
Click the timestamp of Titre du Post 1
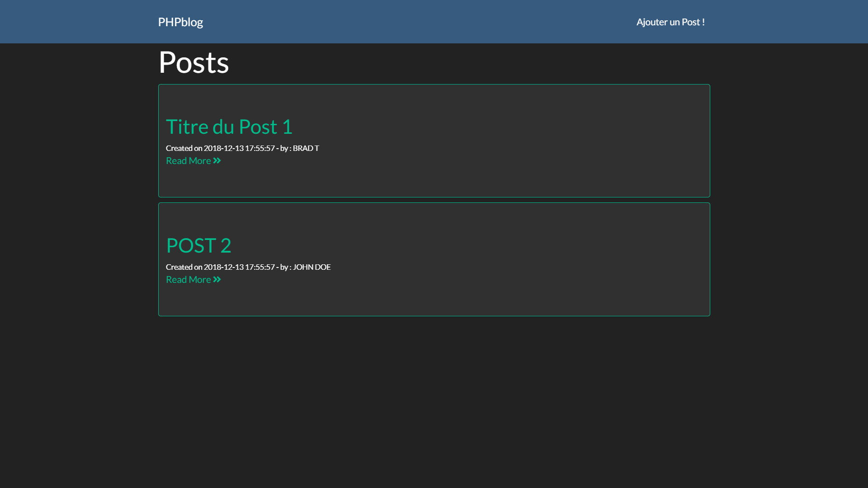pos(239,148)
